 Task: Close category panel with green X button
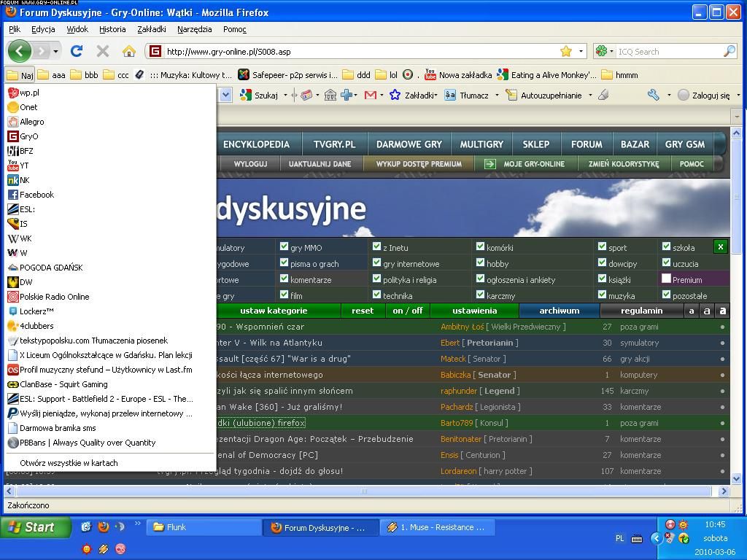click(720, 246)
